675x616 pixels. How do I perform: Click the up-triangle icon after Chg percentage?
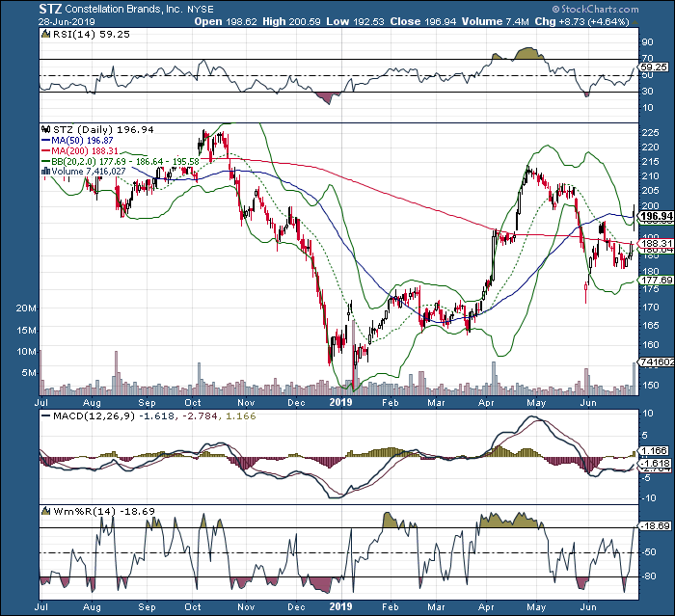tap(634, 22)
